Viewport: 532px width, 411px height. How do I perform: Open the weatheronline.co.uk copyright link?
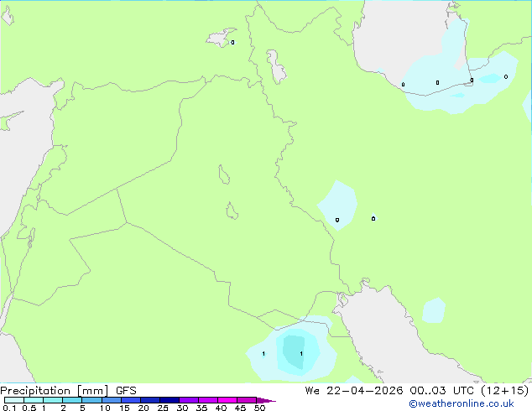pyautogui.click(x=462, y=403)
